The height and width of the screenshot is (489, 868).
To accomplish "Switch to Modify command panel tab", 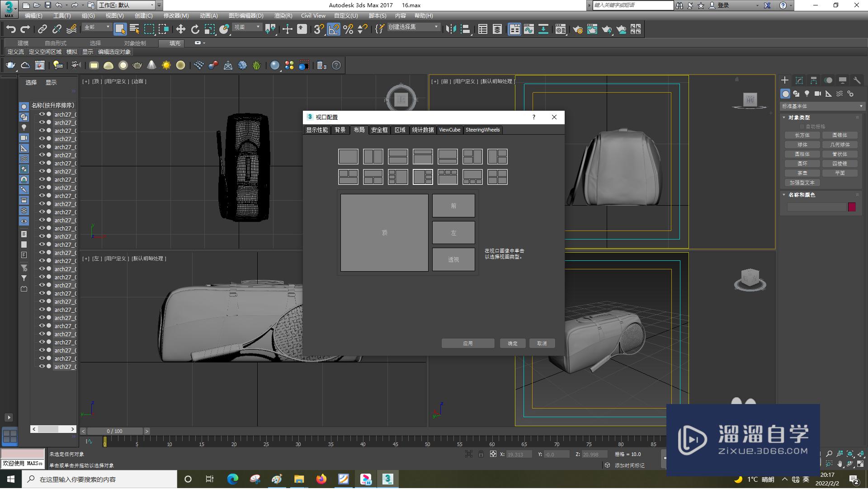I will pos(799,80).
